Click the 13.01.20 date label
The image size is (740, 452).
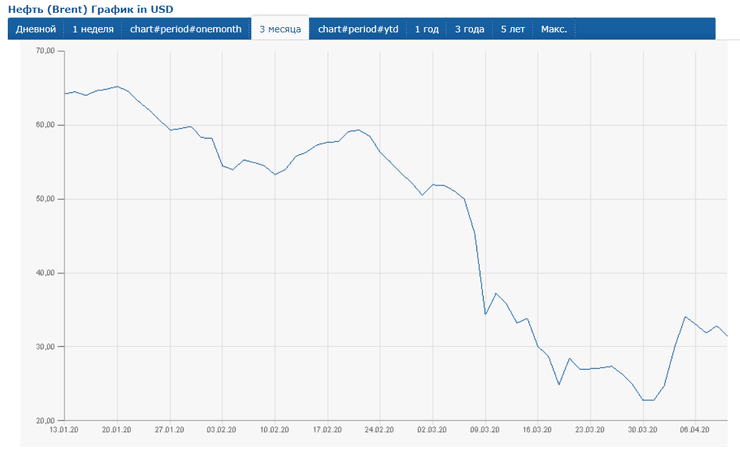(64, 430)
